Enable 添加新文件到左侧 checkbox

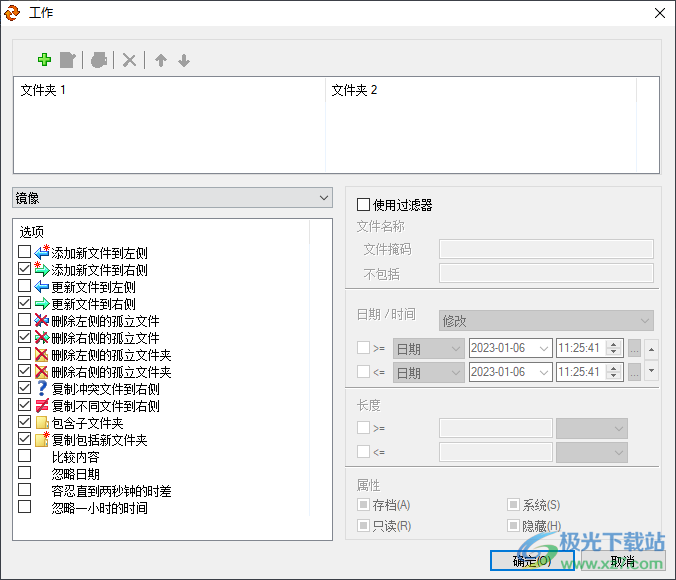coord(25,252)
